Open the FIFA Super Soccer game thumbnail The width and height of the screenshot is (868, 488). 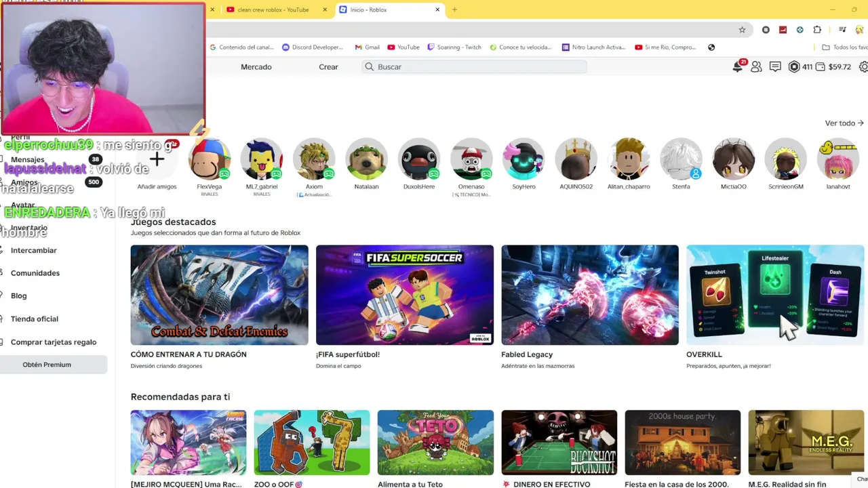pyautogui.click(x=405, y=295)
